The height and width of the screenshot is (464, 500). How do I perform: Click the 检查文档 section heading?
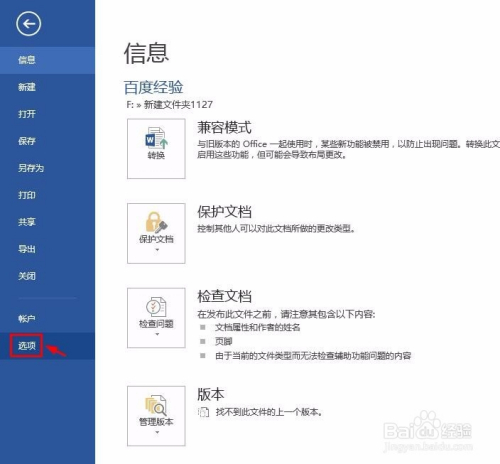224,296
